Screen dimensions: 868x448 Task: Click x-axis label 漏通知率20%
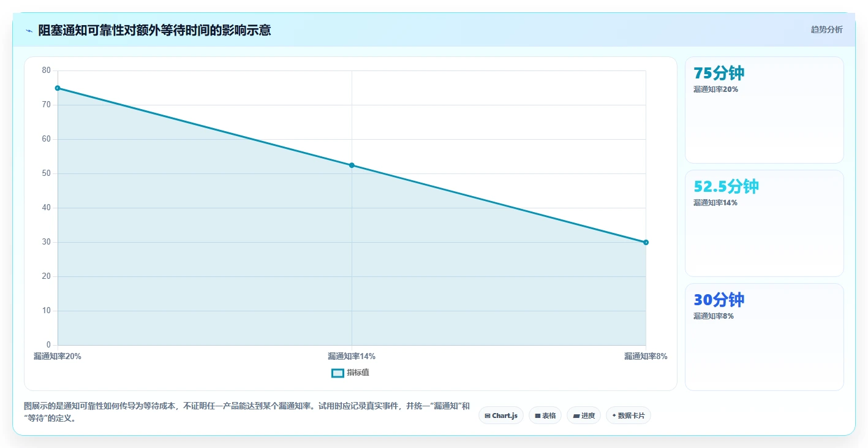(58, 356)
